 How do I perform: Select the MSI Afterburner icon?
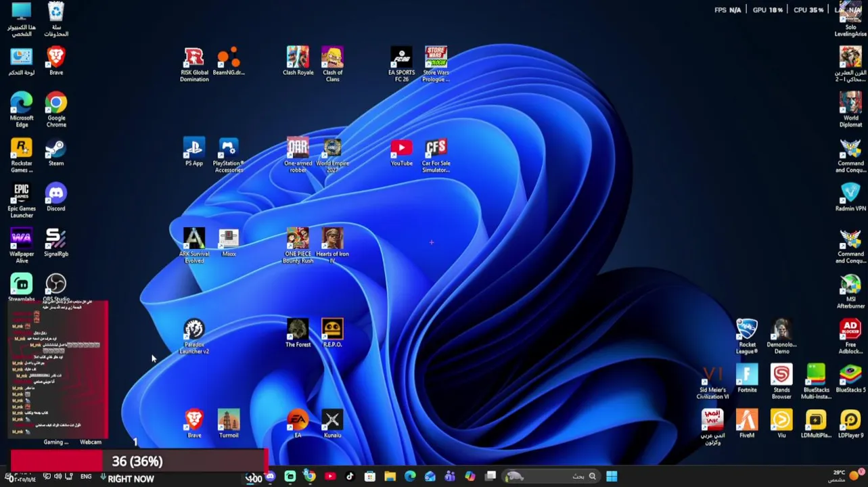850,292
